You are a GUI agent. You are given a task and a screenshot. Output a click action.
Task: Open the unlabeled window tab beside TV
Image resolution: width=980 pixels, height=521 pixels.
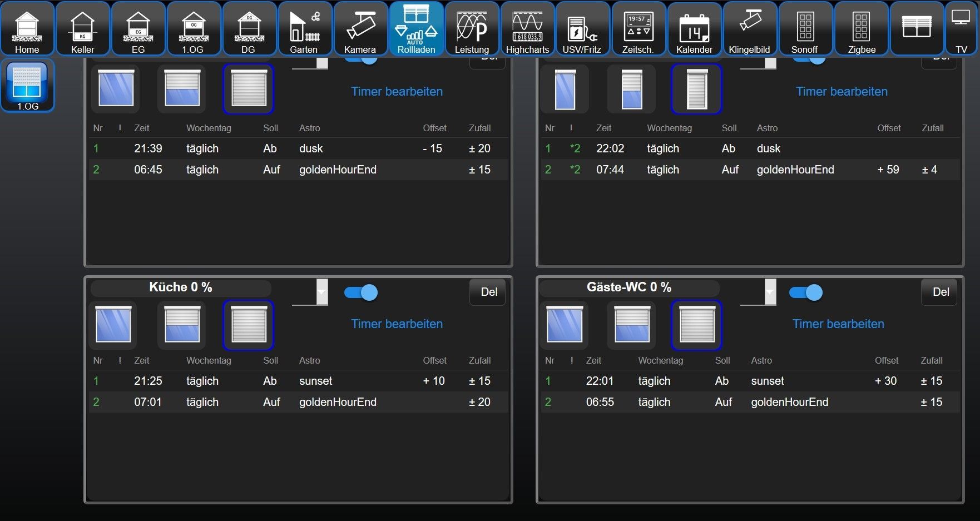point(917,28)
